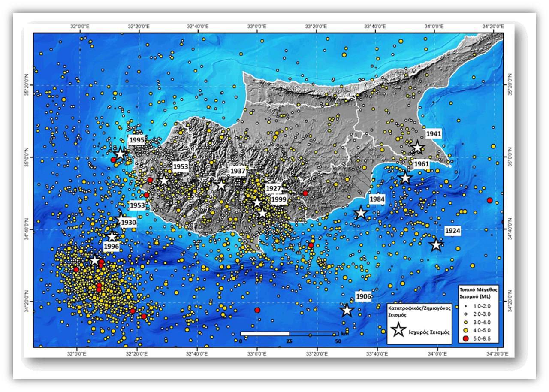Click the 1927 year label on the map
The width and height of the screenshot is (549, 392).
click(x=273, y=189)
